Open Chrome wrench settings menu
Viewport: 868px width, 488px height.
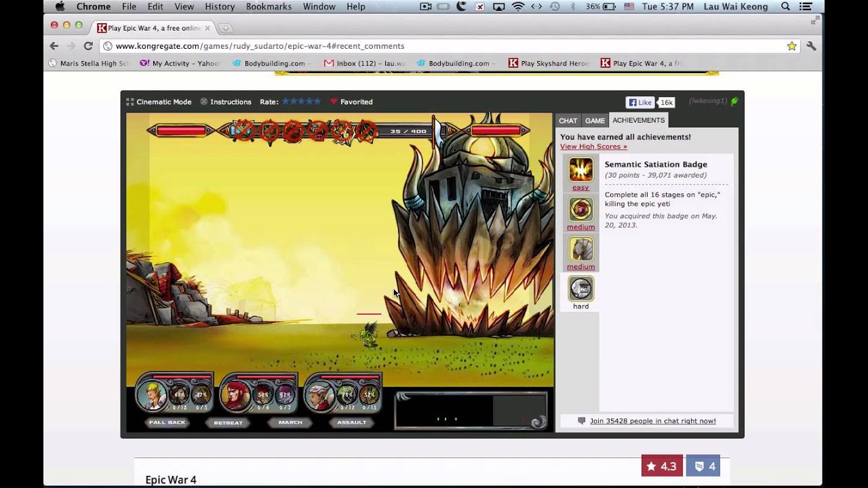point(811,46)
